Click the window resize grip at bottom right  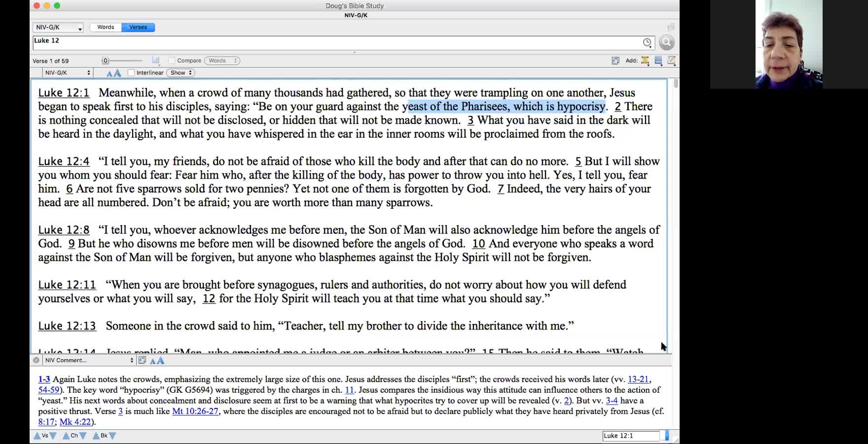point(676,440)
